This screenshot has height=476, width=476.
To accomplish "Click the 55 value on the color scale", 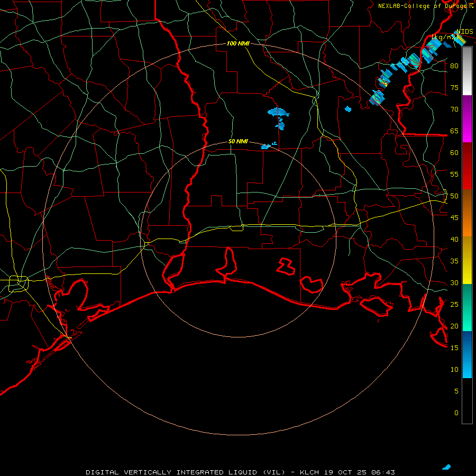I will pos(454,174).
